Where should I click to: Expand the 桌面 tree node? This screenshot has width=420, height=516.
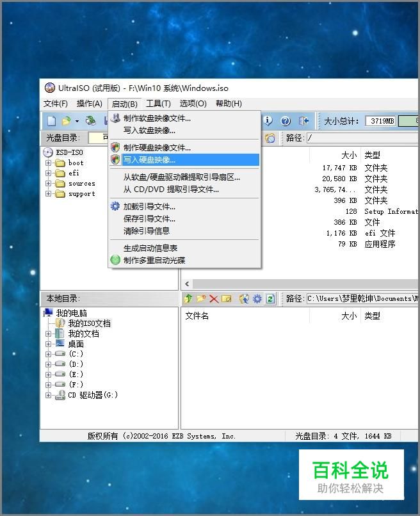49,344
